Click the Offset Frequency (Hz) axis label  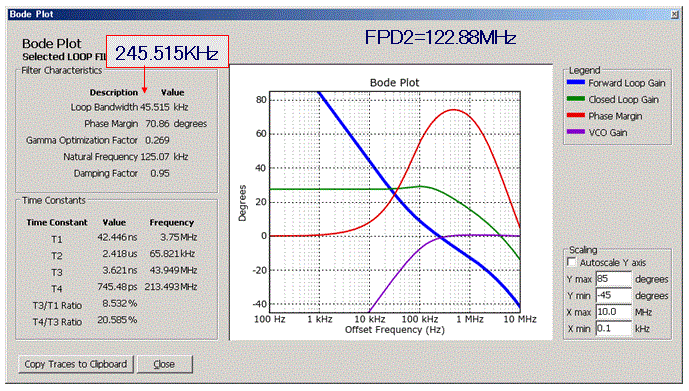click(395, 330)
